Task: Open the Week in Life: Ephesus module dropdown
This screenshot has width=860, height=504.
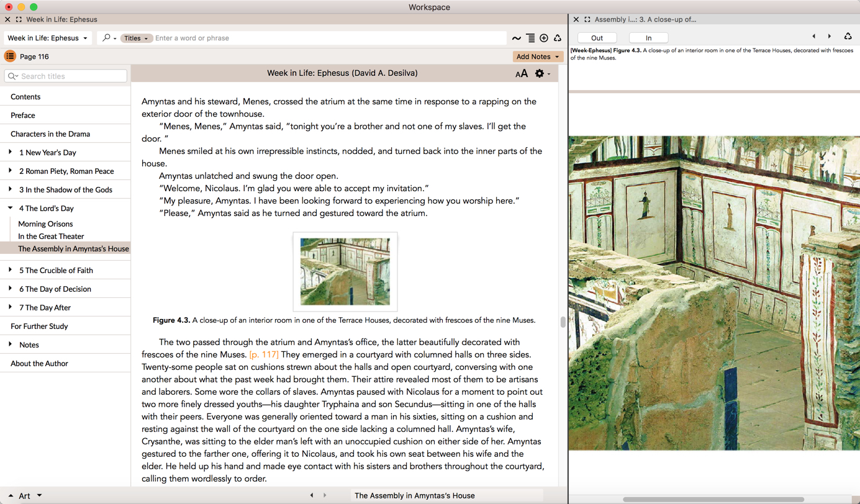Action: click(48, 38)
